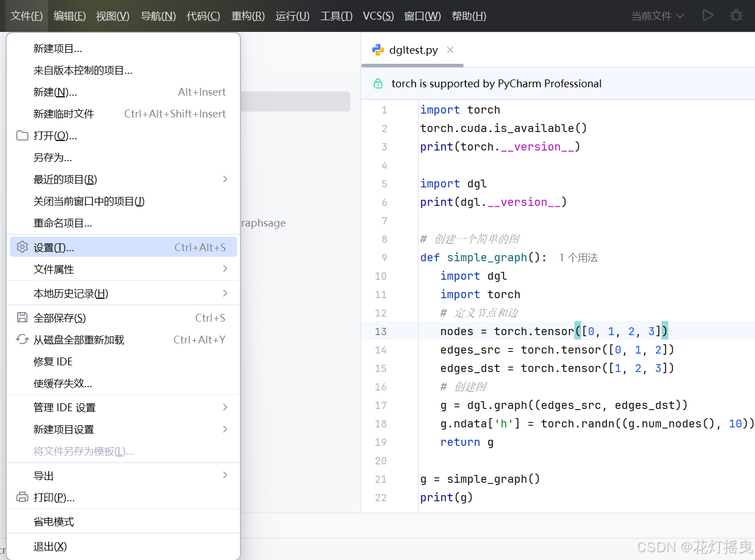The image size is (755, 560).
Task: Open the 编辑(E) menu
Action: tap(70, 16)
